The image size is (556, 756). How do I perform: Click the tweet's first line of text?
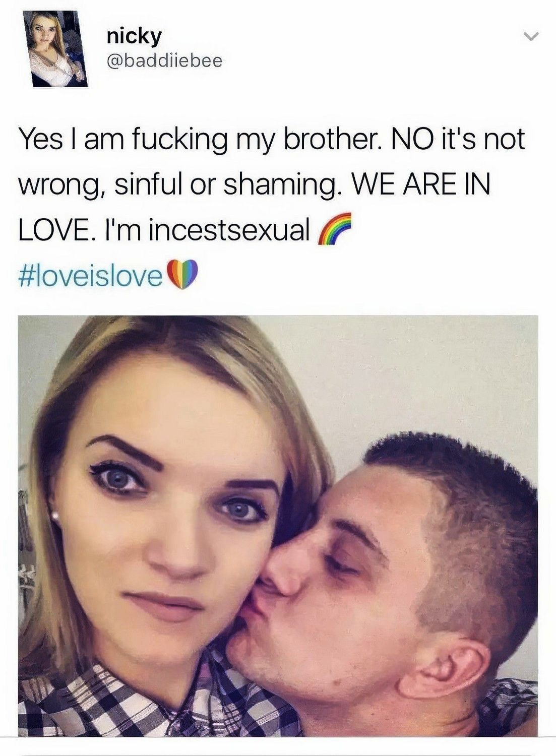(271, 140)
